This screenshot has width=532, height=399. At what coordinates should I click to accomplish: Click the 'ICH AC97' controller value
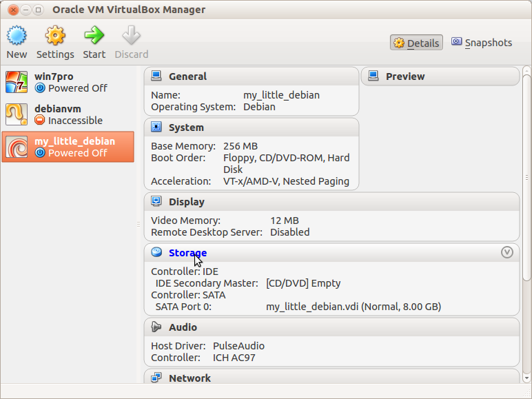(x=234, y=358)
